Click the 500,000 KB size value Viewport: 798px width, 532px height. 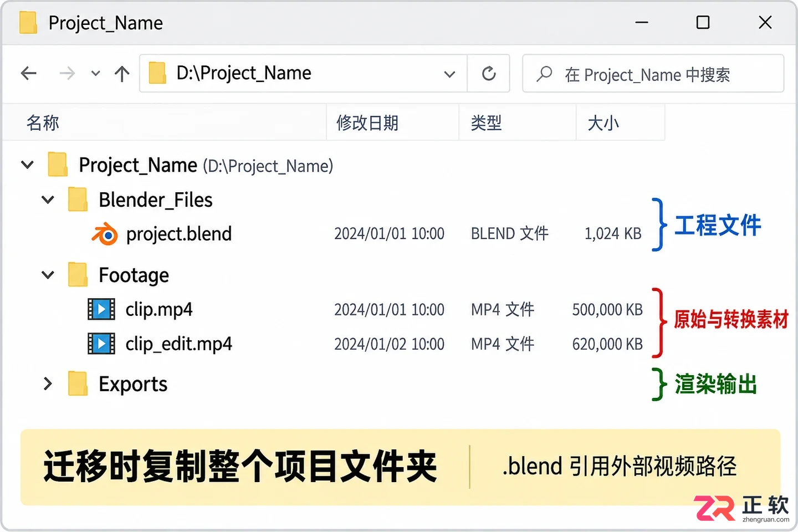pyautogui.click(x=607, y=309)
